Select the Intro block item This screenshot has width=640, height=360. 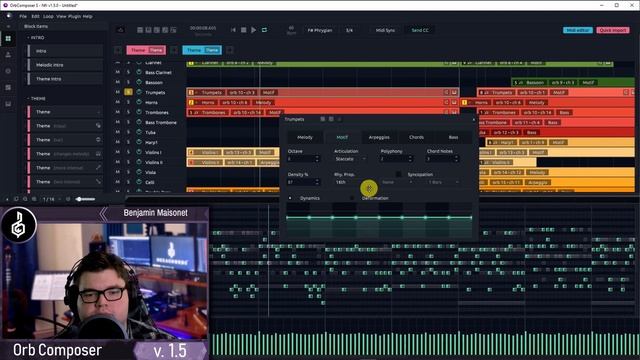[65, 51]
